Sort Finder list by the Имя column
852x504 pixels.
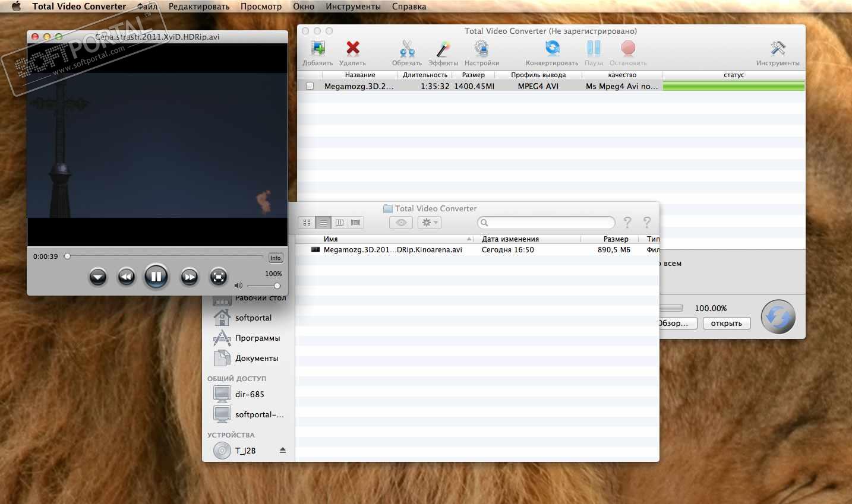click(x=385, y=239)
